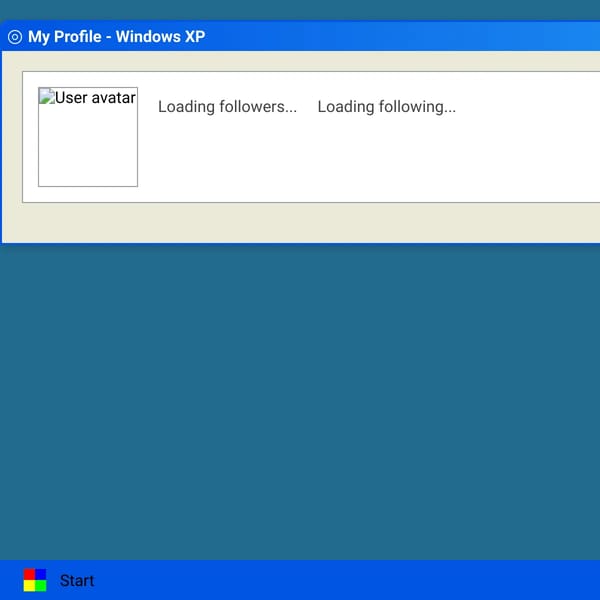600x600 pixels.
Task: Click the My Profile - Windows XP title
Action: (x=116, y=37)
